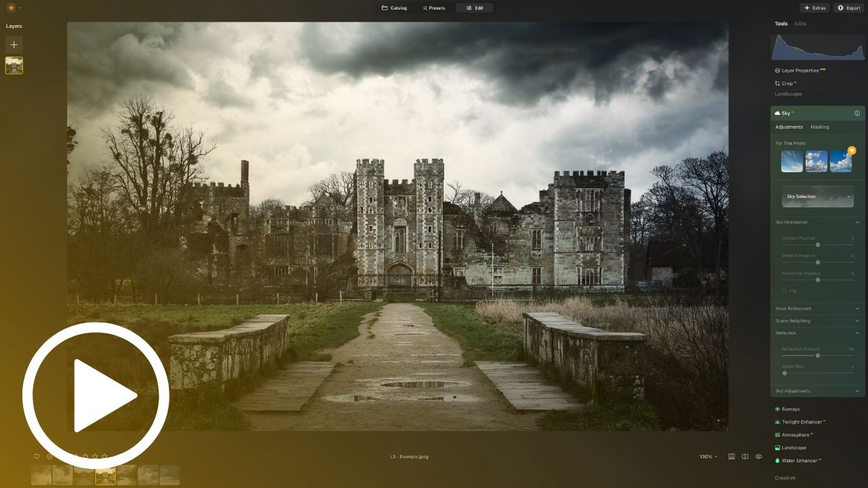Select the Tools tab in the right panel
The height and width of the screenshot is (488, 868).
click(781, 24)
